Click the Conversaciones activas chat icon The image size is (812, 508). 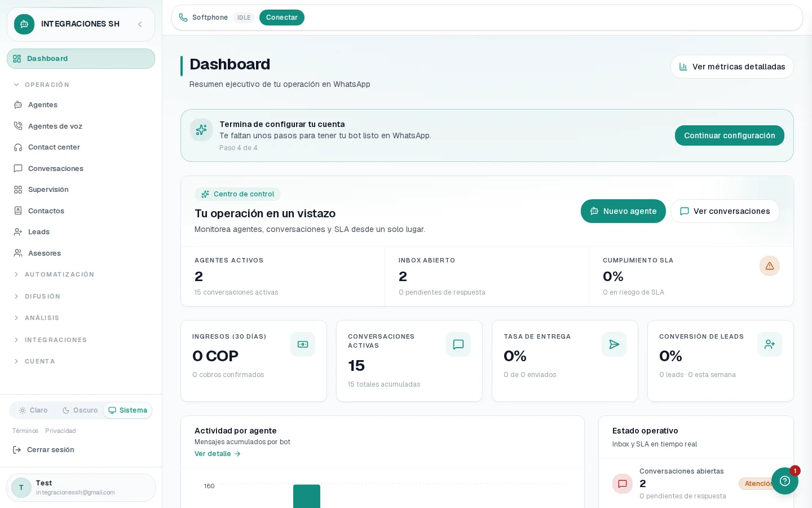[x=458, y=344]
